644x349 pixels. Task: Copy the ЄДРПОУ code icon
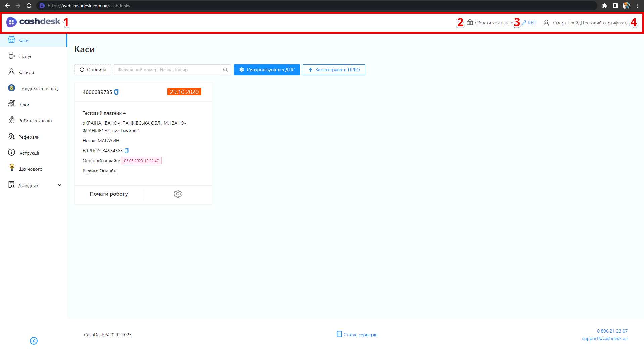[127, 151]
